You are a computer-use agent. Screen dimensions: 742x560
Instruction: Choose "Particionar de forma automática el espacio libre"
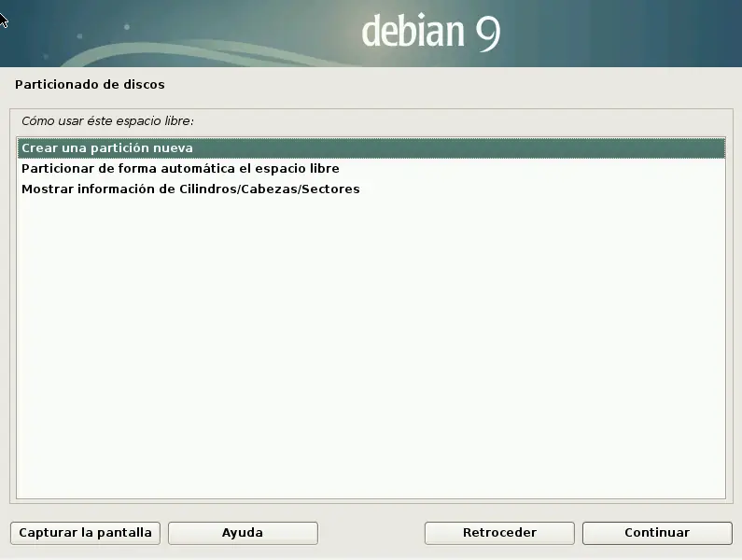[x=371, y=169]
